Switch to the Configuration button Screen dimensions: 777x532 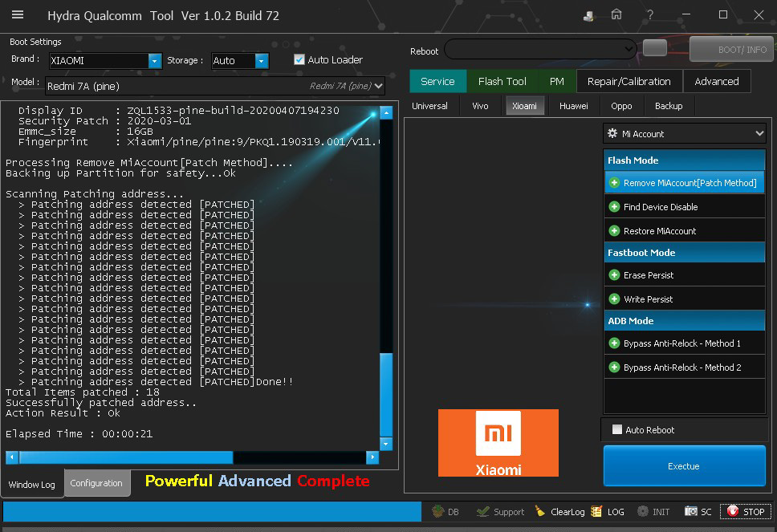coord(96,484)
